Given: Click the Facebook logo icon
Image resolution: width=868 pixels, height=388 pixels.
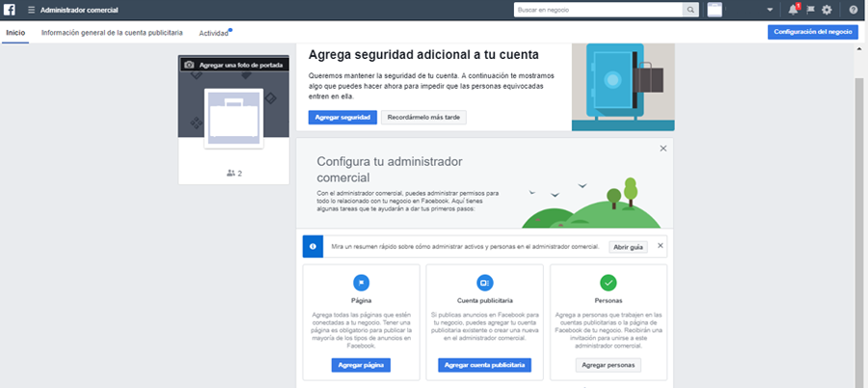Looking at the screenshot, I should click(x=10, y=10).
